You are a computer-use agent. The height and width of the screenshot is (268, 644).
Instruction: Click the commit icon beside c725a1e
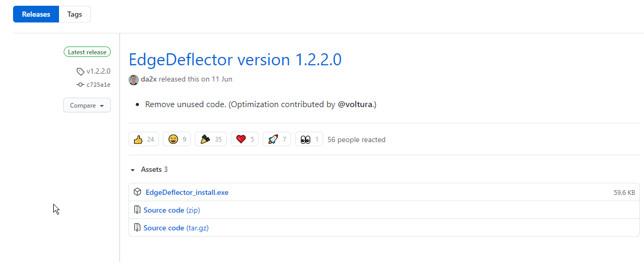pos(80,85)
